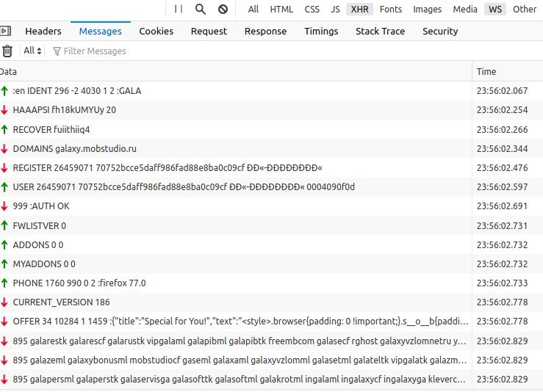
Task: Click funnel icon in Filter Messages
Action: [57, 51]
